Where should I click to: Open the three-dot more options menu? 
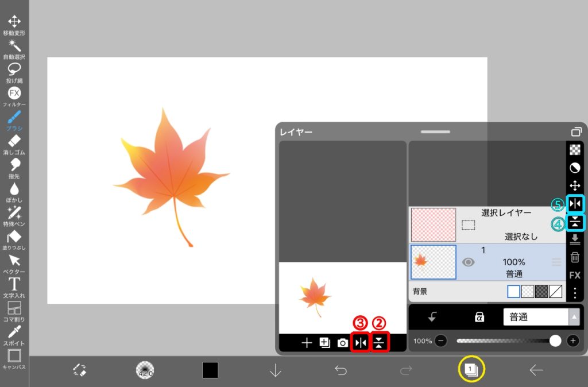(575, 293)
